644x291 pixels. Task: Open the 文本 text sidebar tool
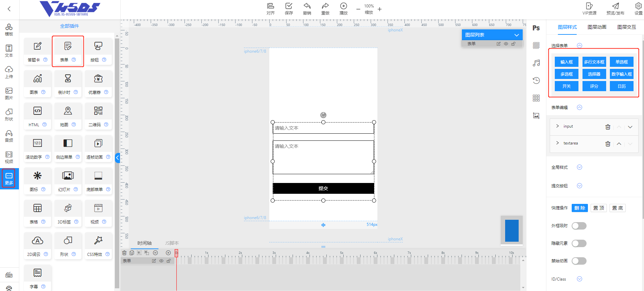pos(9,51)
